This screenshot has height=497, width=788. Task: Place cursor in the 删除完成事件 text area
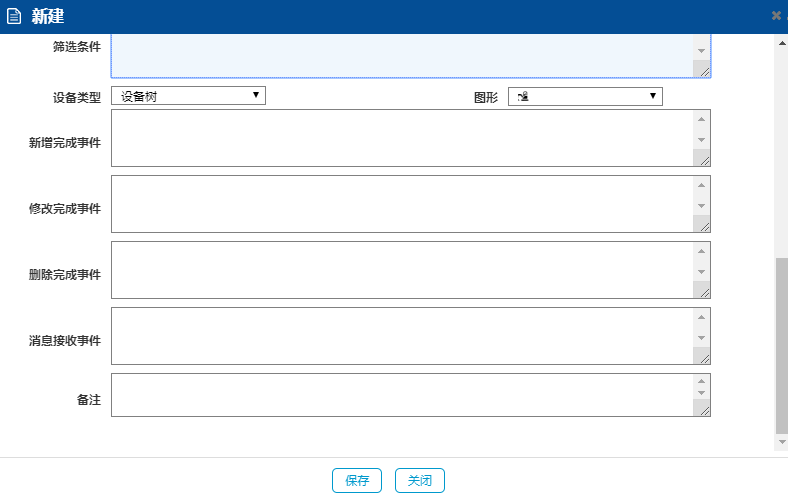point(400,270)
